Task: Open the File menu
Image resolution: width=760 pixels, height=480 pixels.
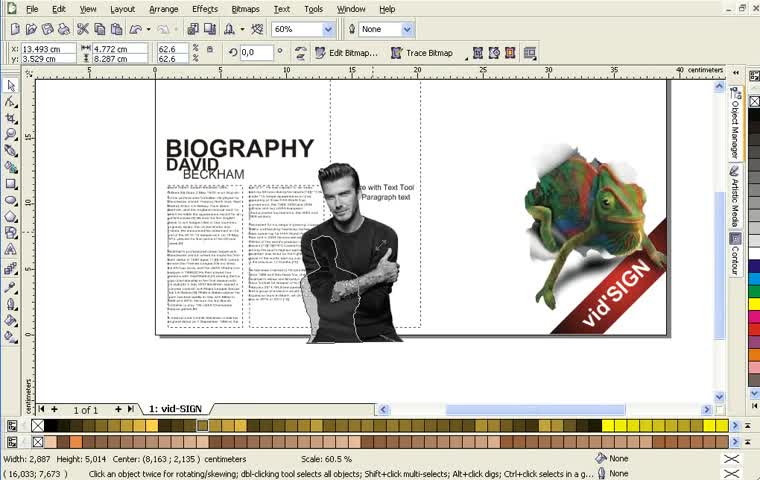Action: [32, 9]
